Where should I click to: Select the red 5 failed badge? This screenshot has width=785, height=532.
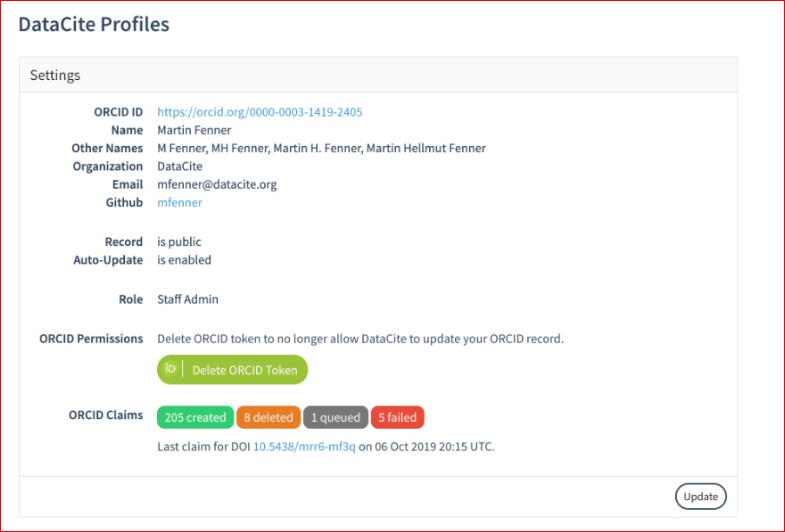398,417
